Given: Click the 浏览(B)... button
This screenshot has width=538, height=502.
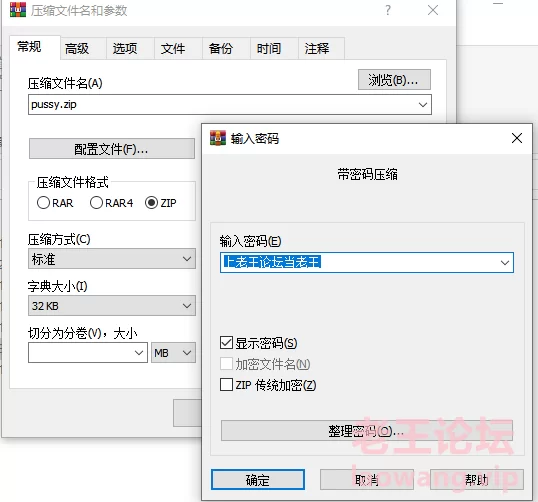Looking at the screenshot, I should 394,80.
